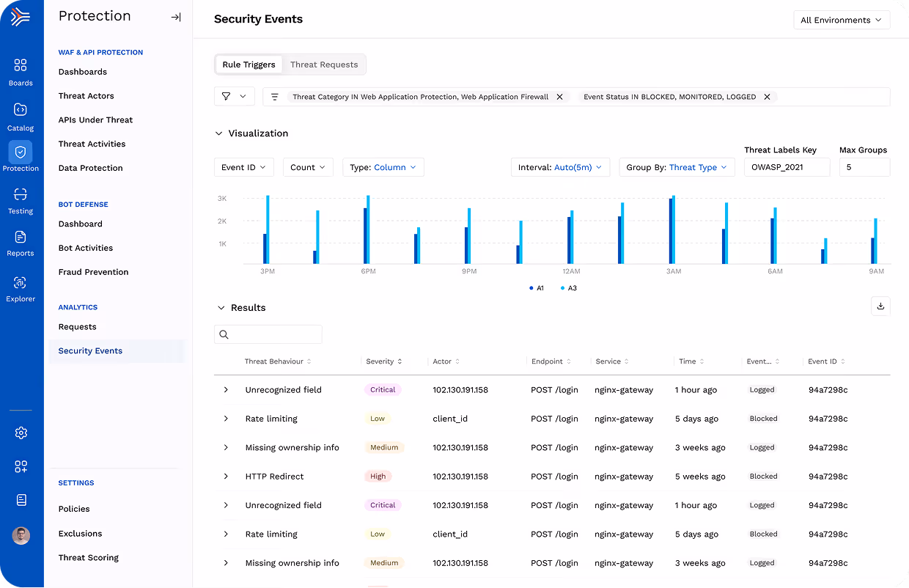The width and height of the screenshot is (909, 588).
Task: Click the download icon beside Results
Action: pos(880,306)
